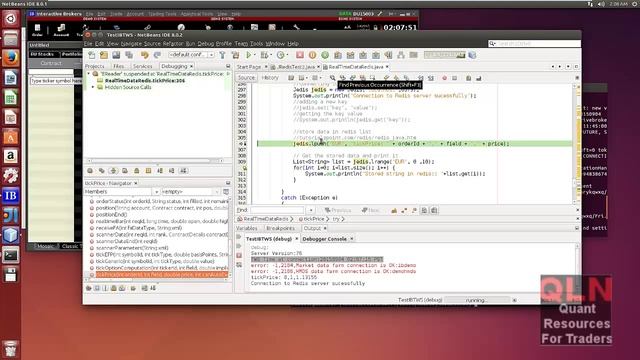Click Account icon in Interactive Brokers window
The width and height of the screenshot is (640, 360).
61,30
